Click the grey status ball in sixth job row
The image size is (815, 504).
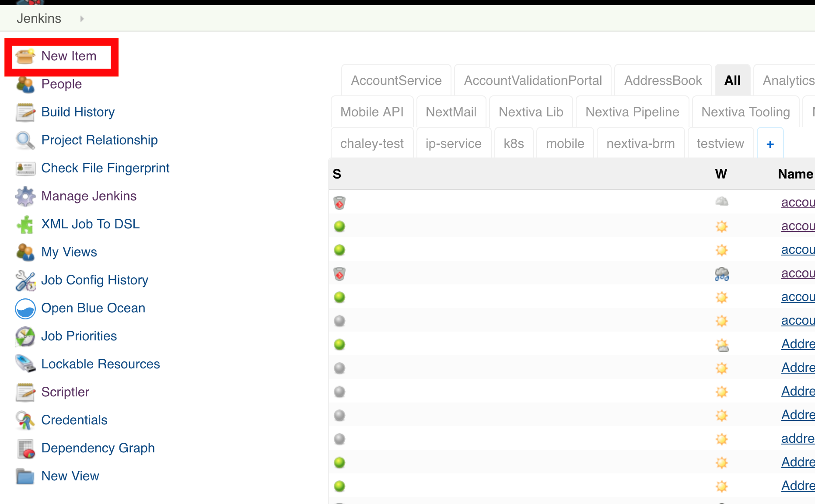click(339, 321)
